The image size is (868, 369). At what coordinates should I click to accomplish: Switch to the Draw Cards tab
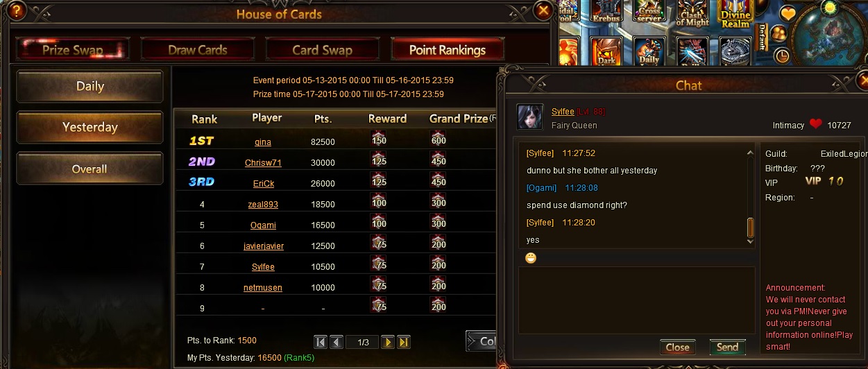198,50
